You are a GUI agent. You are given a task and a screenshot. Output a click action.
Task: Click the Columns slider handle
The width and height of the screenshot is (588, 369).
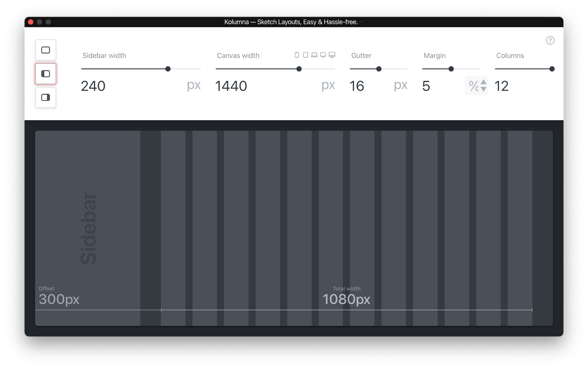pos(552,69)
